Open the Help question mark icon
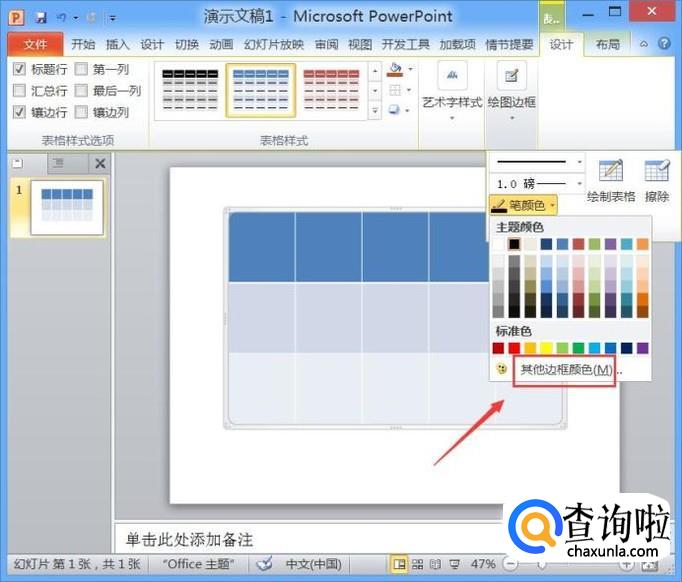 click(x=664, y=44)
